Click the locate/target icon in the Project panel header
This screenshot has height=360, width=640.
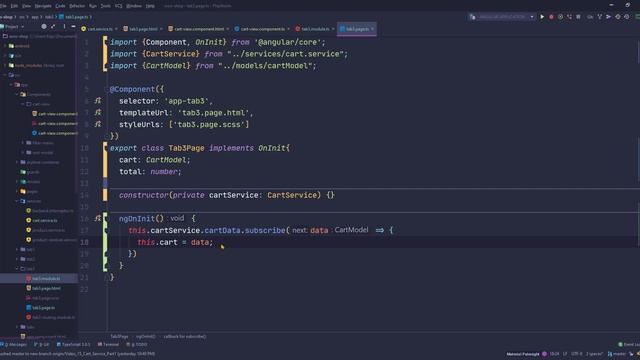point(44,27)
